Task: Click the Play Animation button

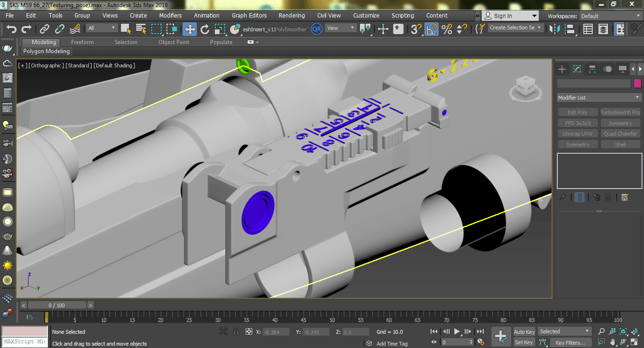Action: click(457, 331)
